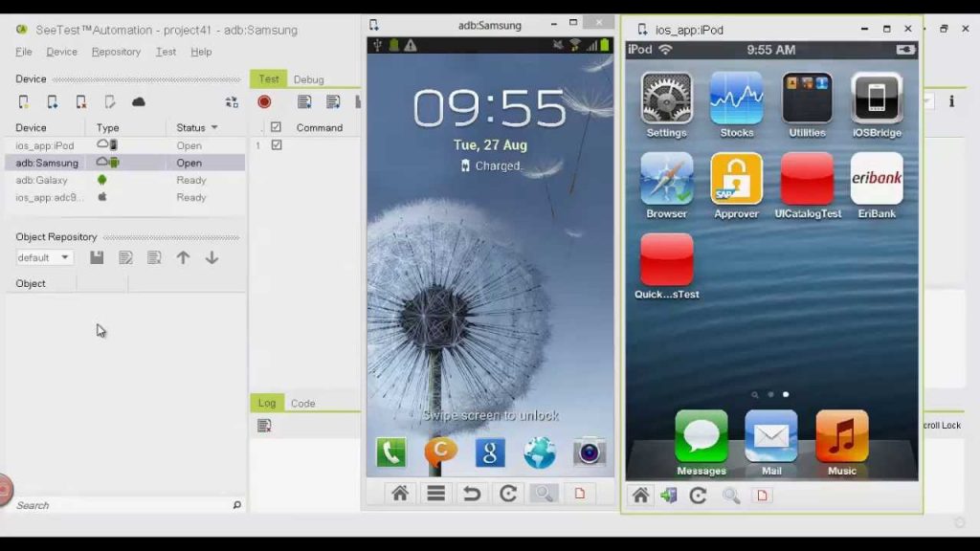
Task: Tap the Camera app on Samsung screen
Action: click(x=589, y=452)
